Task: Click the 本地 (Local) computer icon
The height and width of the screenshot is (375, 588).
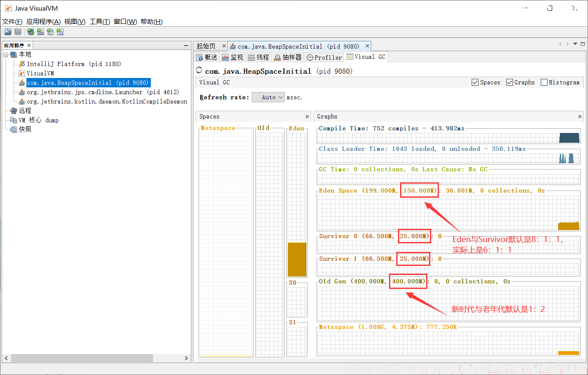Action: (14, 55)
